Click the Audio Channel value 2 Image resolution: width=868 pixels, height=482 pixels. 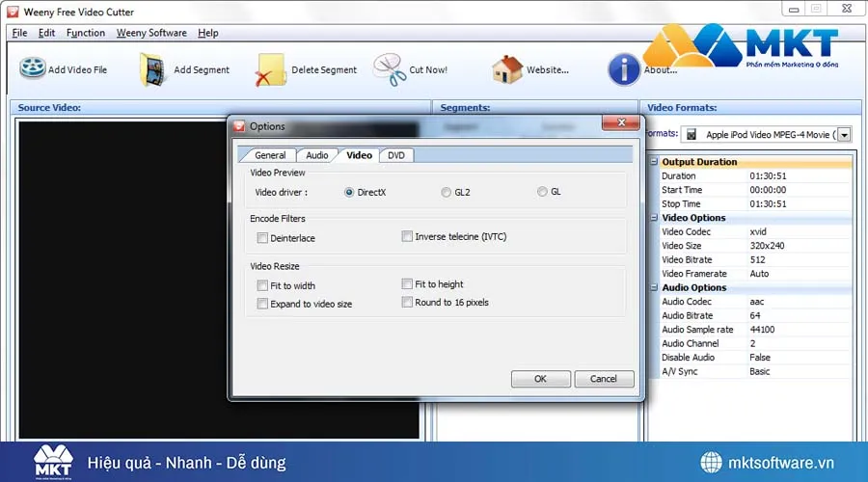[752, 343]
